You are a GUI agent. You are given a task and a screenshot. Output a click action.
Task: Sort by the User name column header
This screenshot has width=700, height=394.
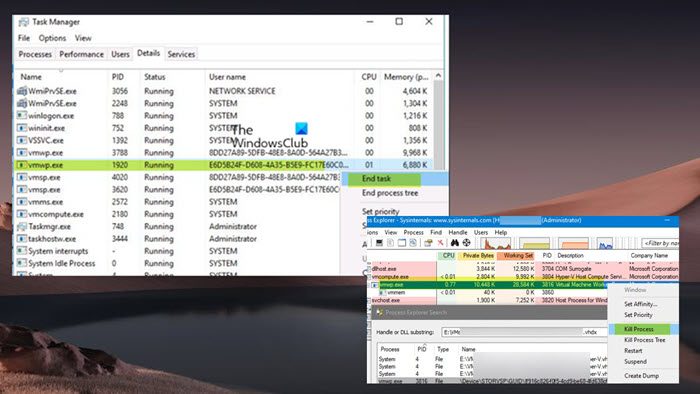[279, 77]
